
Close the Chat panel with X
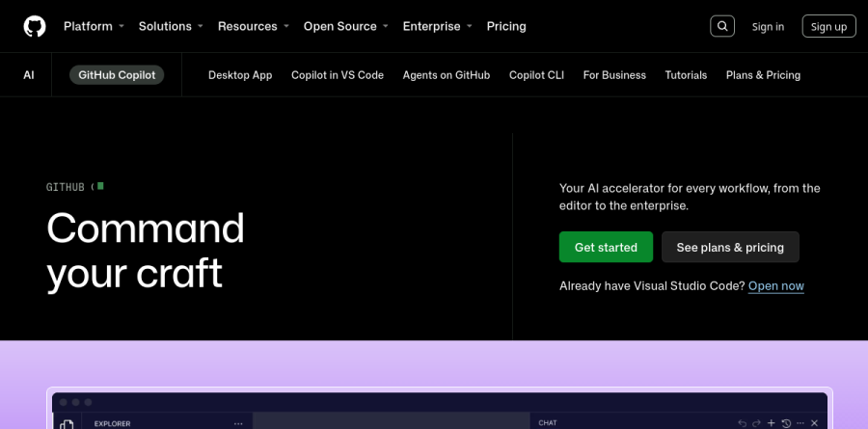coord(814,423)
